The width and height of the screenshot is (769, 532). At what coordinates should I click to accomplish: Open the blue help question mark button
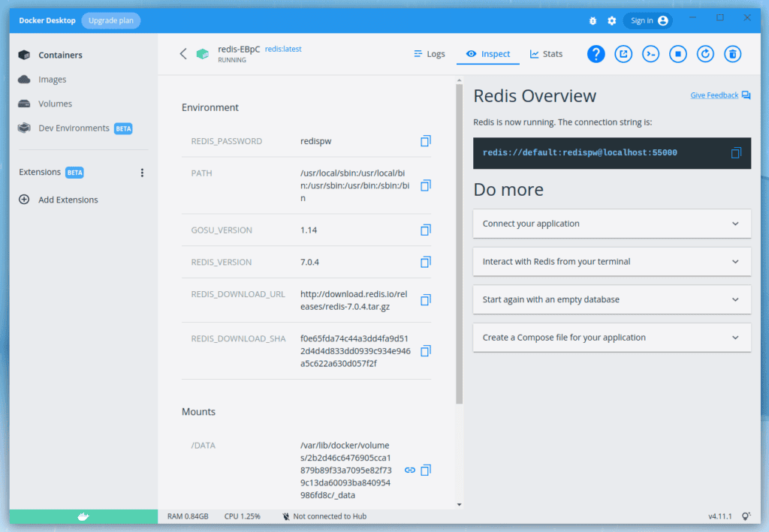[x=596, y=54]
